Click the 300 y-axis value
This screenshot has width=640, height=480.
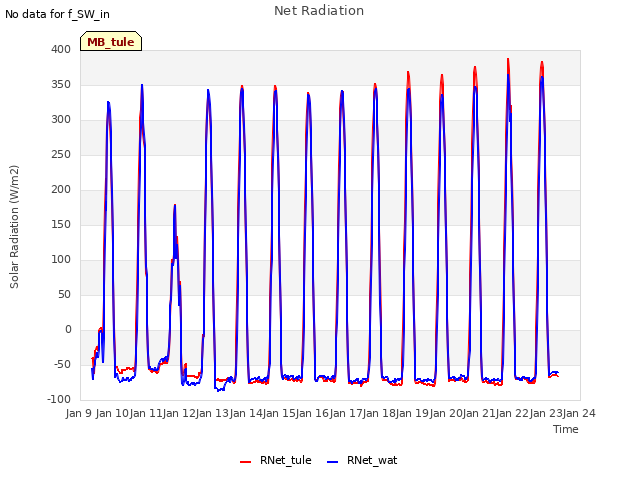tap(61, 120)
